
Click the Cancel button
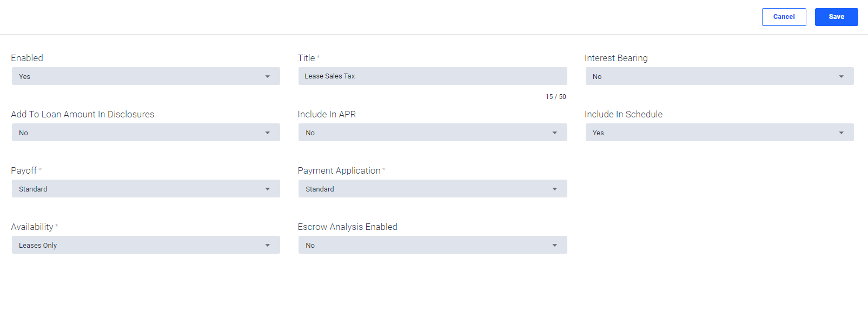coord(784,17)
